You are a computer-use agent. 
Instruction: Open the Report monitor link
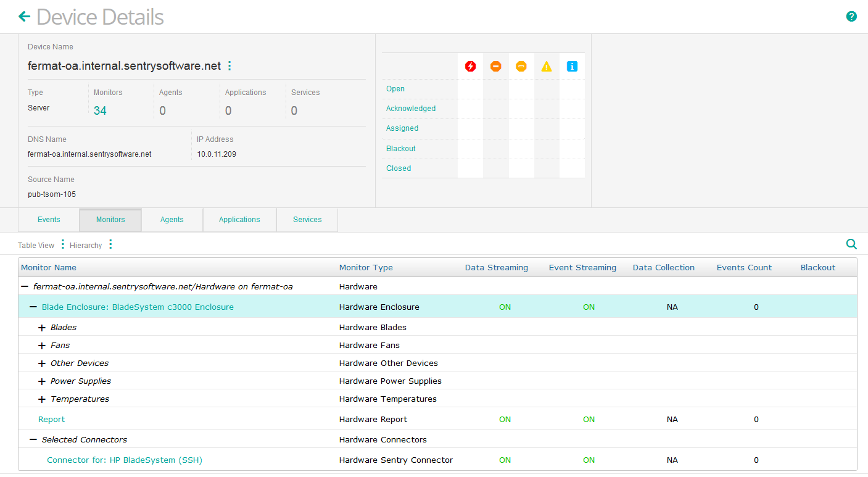point(51,420)
